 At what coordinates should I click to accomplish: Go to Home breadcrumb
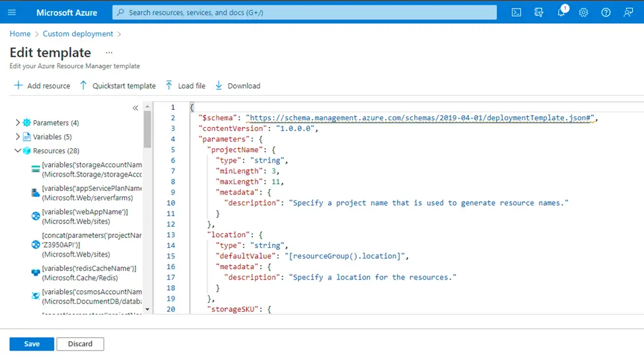20,34
